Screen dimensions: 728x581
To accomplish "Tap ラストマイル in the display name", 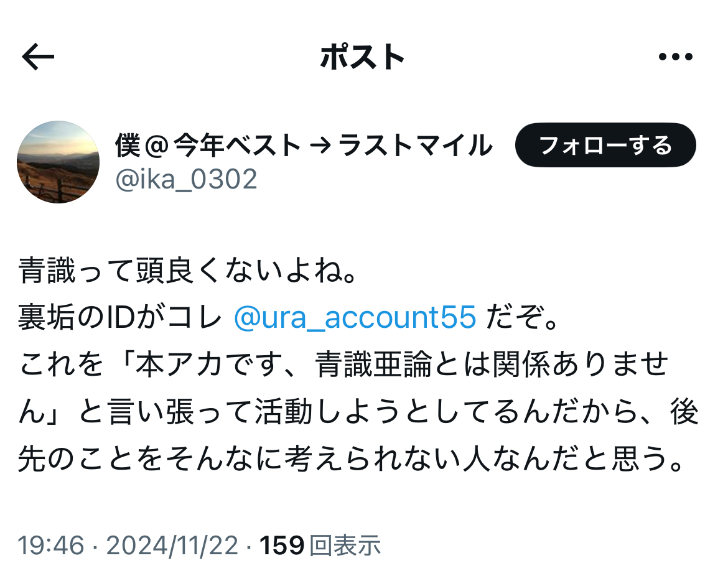I will (415, 146).
